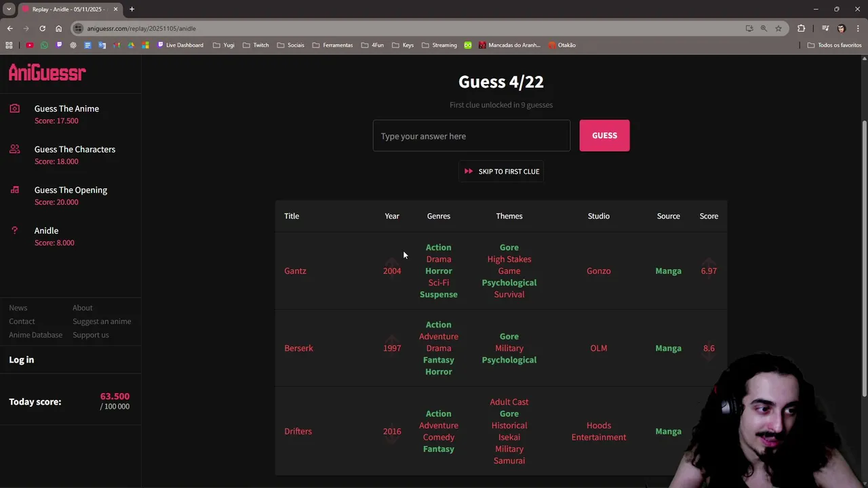Viewport: 868px width, 488px height.
Task: View site information icon in address bar
Action: [79, 28]
